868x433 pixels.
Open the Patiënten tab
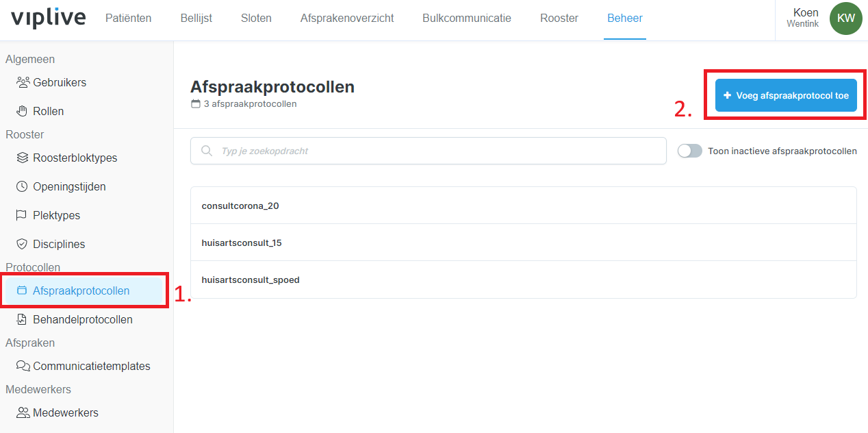coord(128,18)
